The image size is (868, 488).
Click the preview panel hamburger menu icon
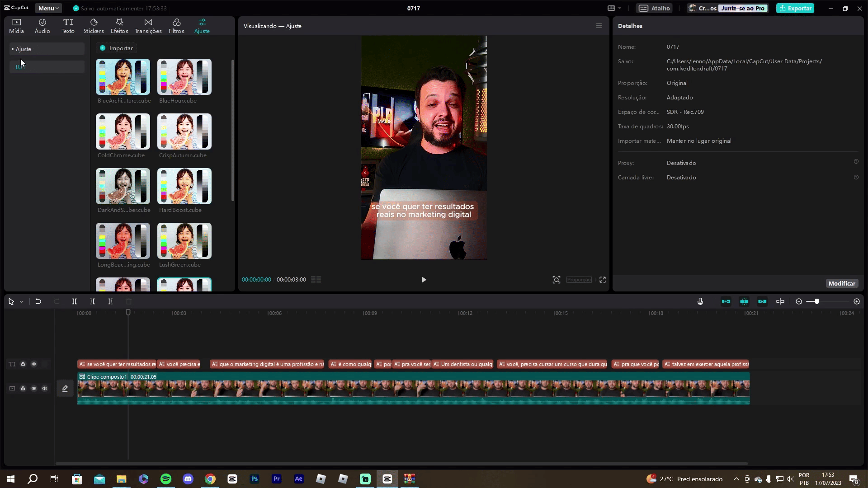599,26
